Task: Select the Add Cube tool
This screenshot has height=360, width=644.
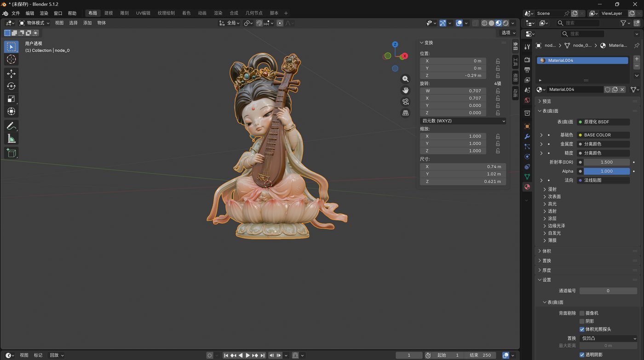Action: [11, 153]
